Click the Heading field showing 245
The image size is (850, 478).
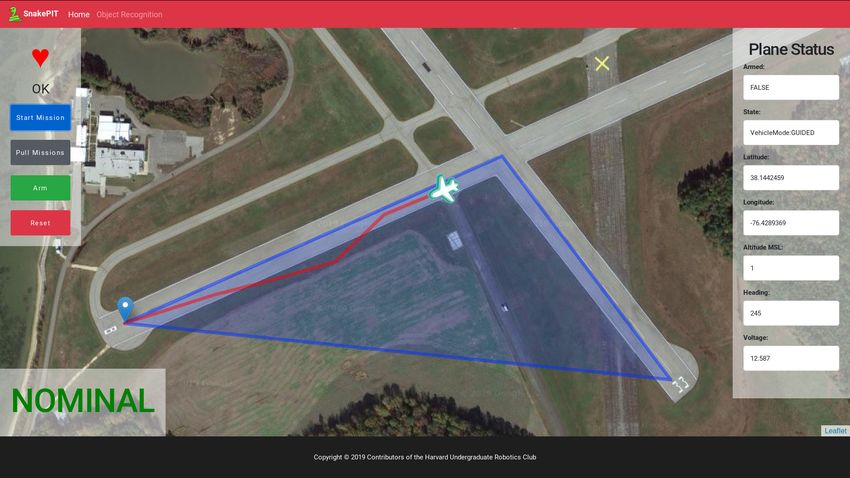(x=791, y=313)
